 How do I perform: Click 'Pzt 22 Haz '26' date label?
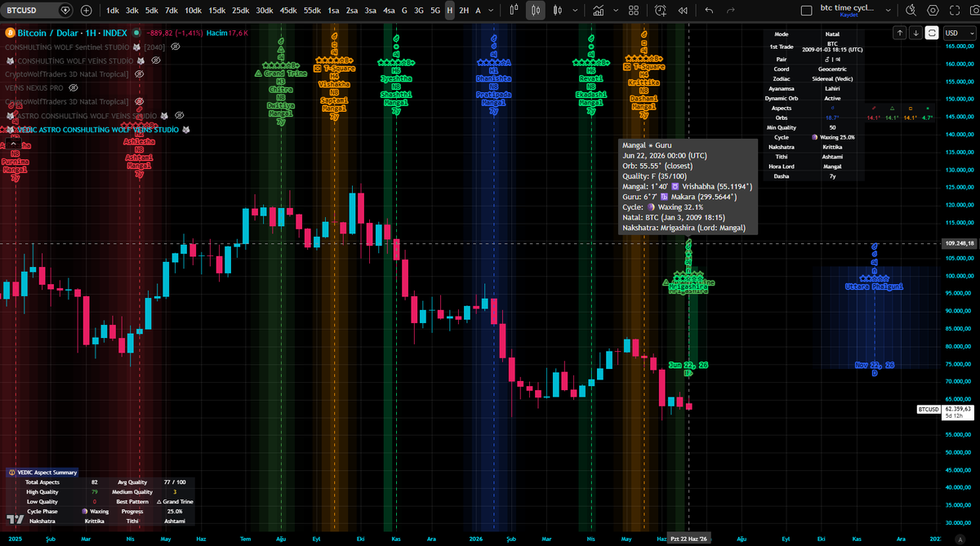pos(690,539)
